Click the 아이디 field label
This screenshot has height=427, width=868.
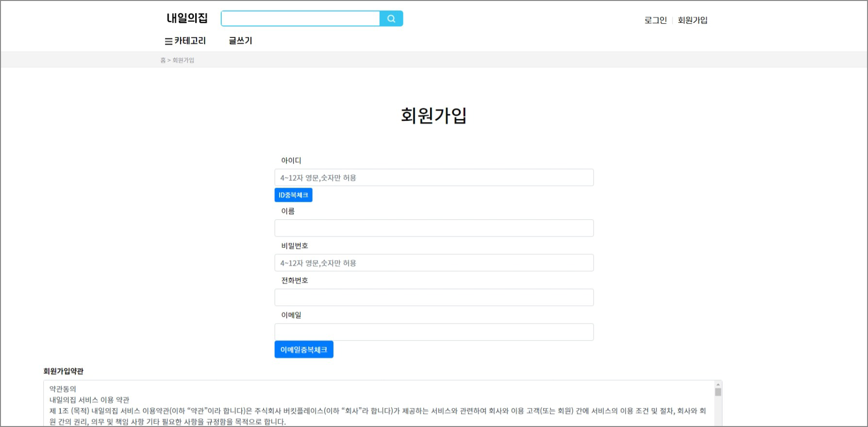point(291,161)
